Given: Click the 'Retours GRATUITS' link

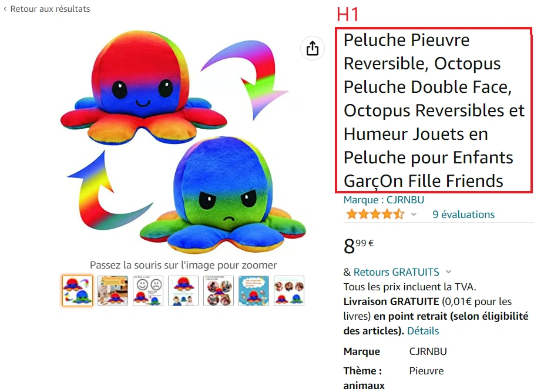Looking at the screenshot, I should click(x=396, y=272).
